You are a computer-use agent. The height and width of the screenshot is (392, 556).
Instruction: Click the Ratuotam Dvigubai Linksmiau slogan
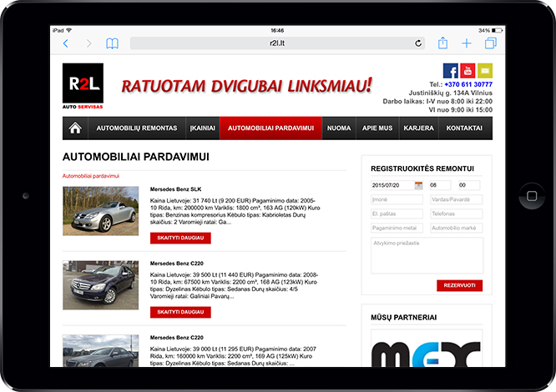[247, 86]
